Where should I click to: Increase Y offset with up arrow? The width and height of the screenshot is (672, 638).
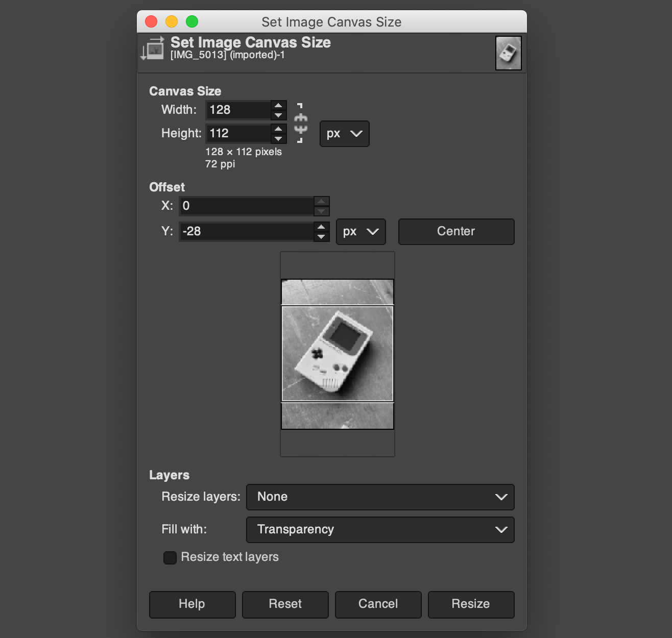pos(321,227)
